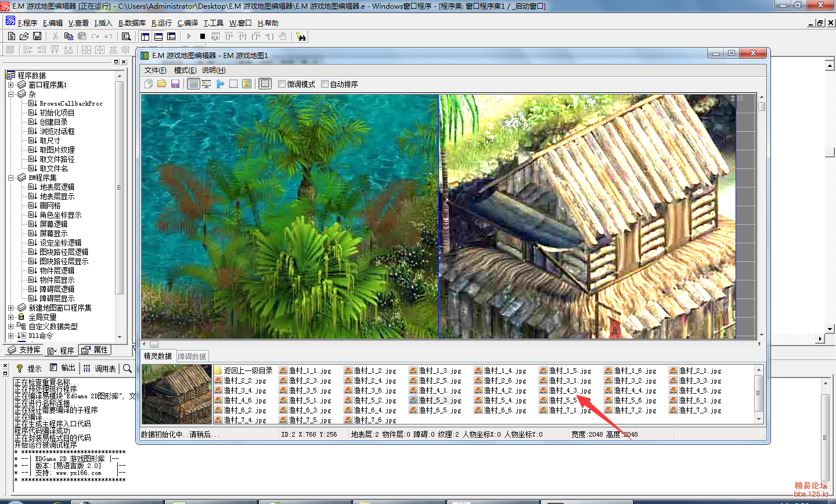The width and height of the screenshot is (836, 504).
Task: Expand the Dll命令 tree node
Action: [x=10, y=336]
